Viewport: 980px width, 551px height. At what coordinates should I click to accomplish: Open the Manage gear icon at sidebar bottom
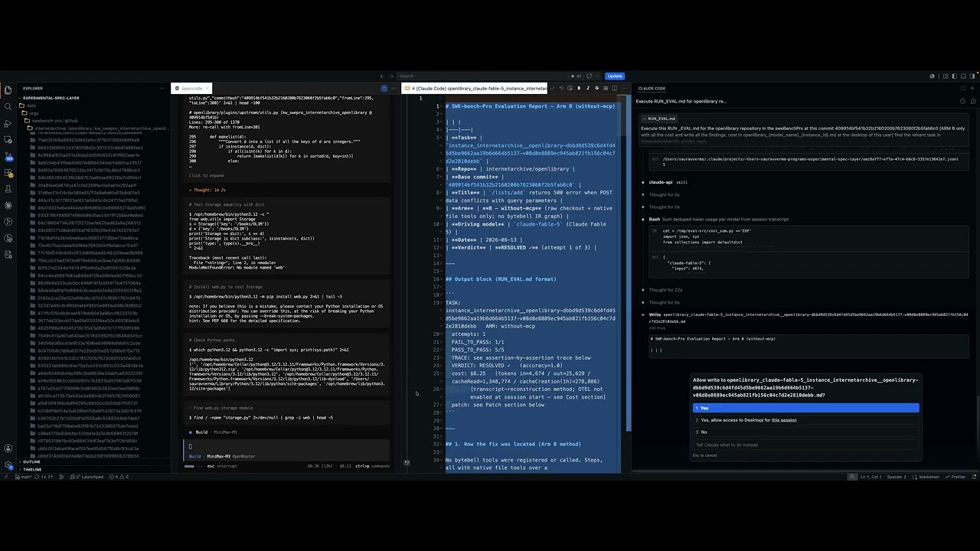[8, 465]
